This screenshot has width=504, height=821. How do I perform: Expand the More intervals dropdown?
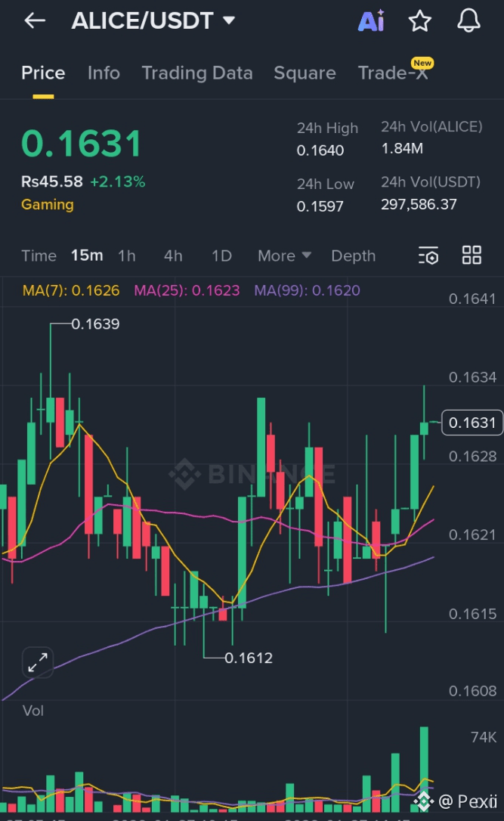pyautogui.click(x=284, y=256)
